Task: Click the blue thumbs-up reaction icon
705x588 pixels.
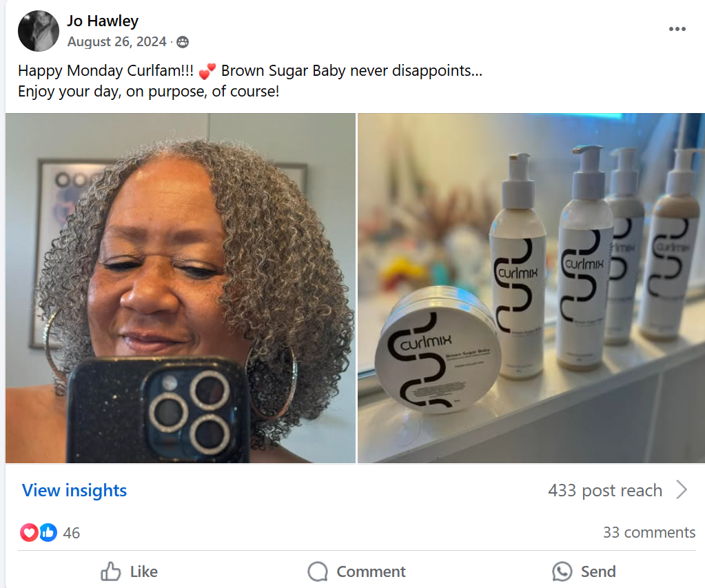Action: point(48,532)
